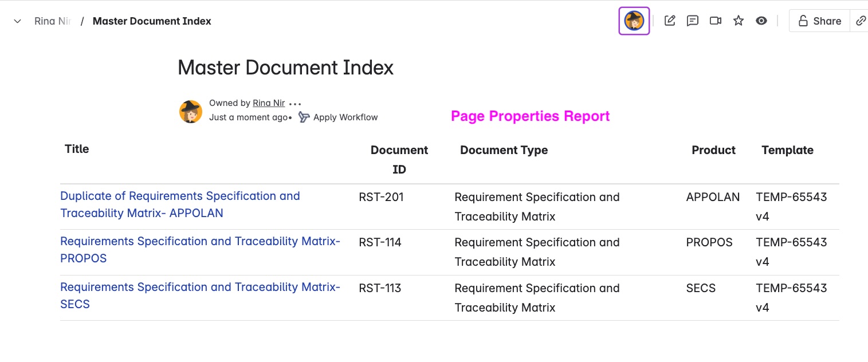Viewport: 868px width, 362px height.
Task: Click the SECS product cell
Action: point(701,288)
